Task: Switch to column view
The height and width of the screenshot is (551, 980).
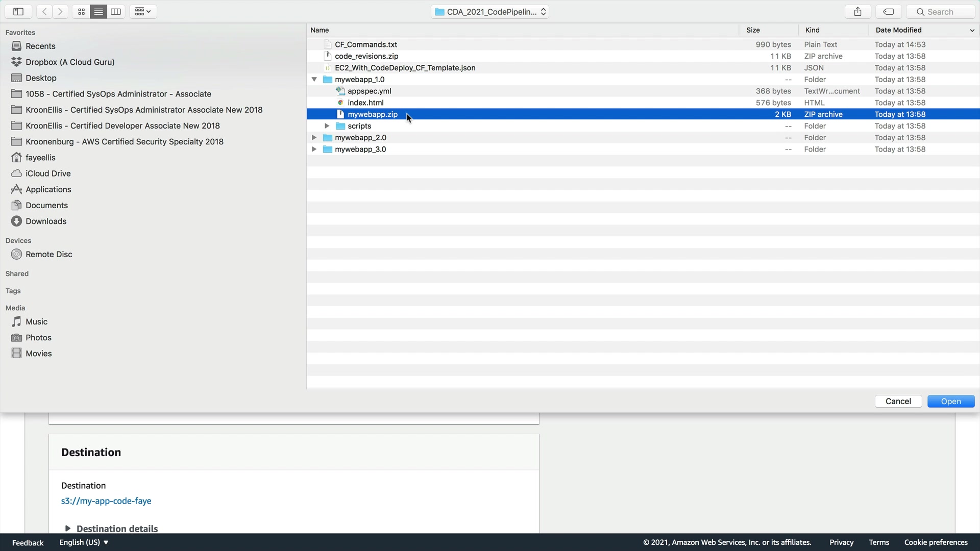Action: click(116, 12)
